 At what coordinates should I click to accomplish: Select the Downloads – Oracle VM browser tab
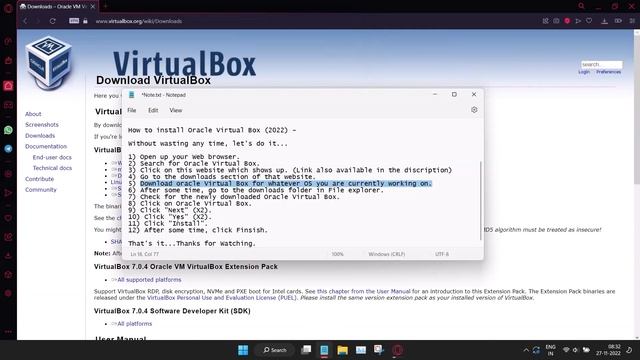[x=57, y=7]
